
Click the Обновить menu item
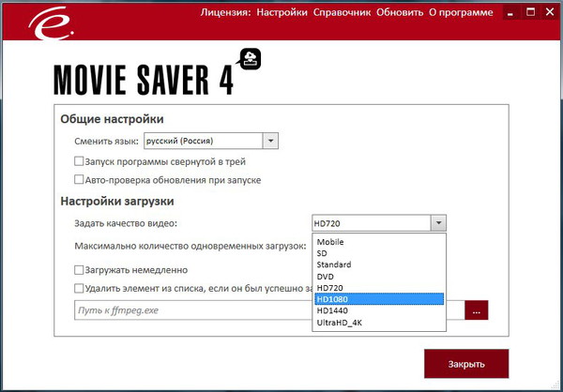click(400, 13)
